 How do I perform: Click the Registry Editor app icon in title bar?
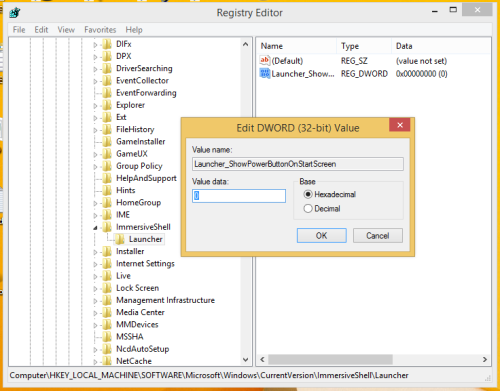click(15, 13)
